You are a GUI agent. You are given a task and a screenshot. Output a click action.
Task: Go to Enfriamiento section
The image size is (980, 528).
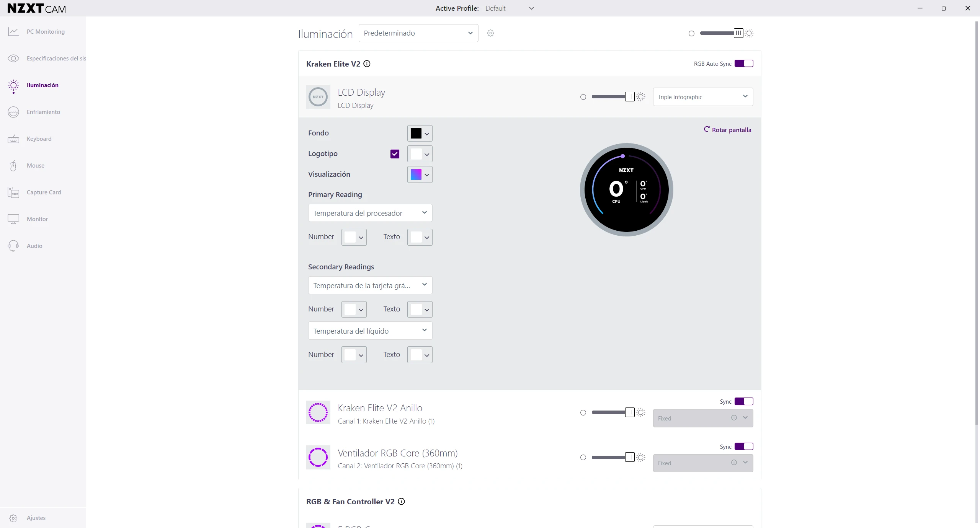[43, 112]
